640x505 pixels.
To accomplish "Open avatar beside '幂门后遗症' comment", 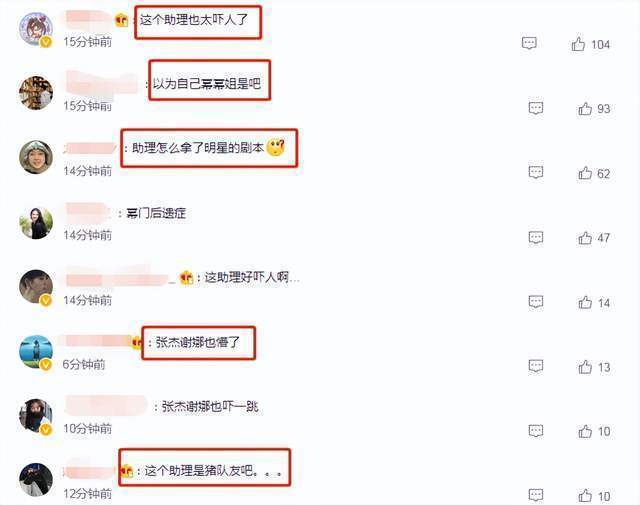I will point(36,222).
